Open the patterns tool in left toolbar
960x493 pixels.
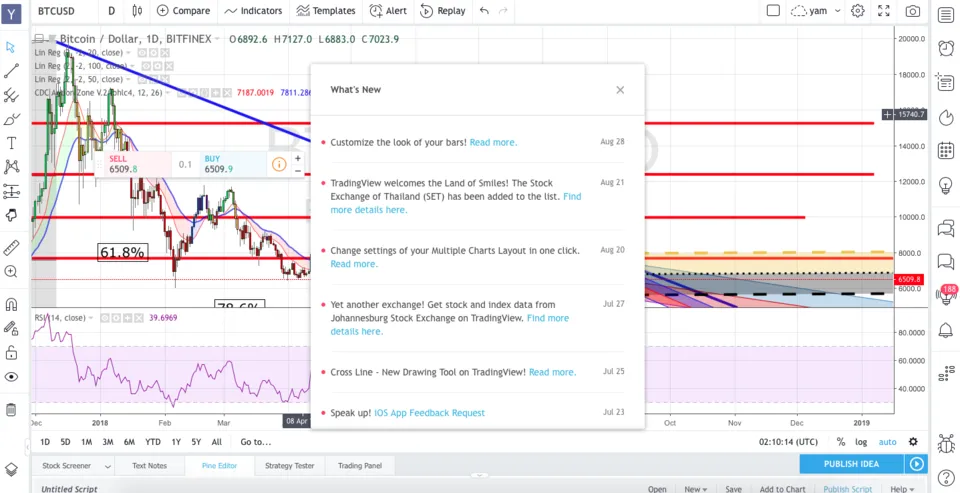click(11, 167)
